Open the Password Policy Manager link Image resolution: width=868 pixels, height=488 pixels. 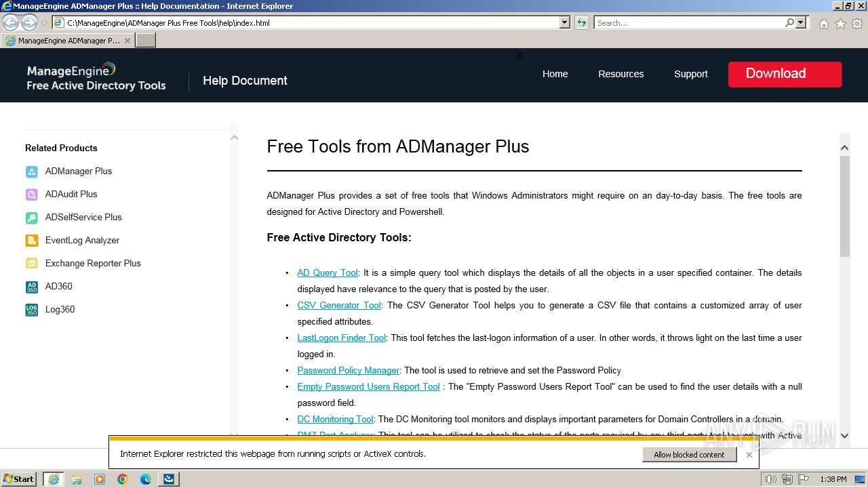tap(349, 371)
